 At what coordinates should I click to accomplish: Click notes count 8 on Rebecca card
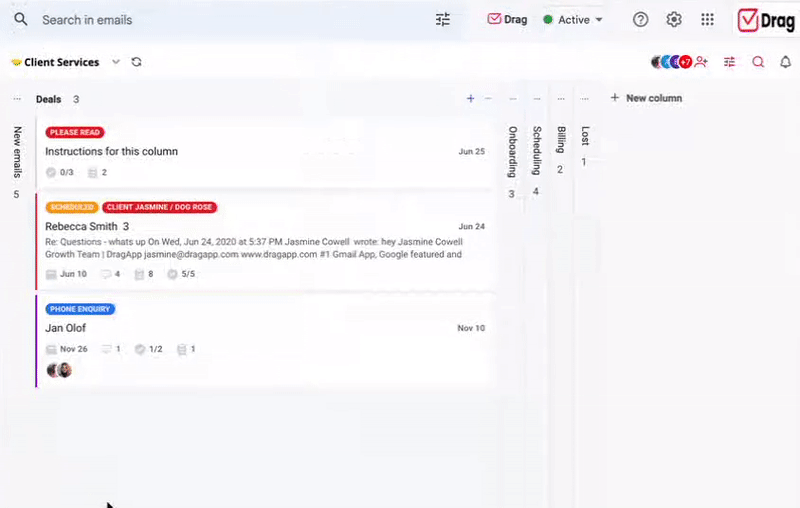coord(144,274)
